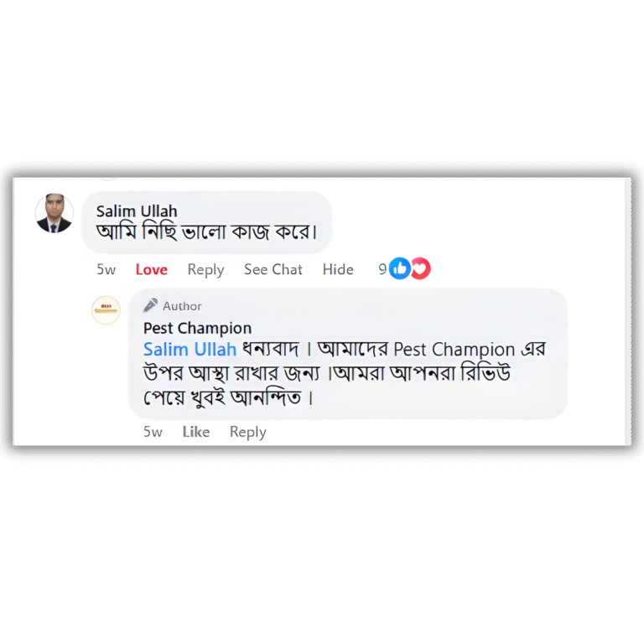Image resolution: width=644 pixels, height=644 pixels.
Task: Click the blue thumbs-up reaction icon
Action: 399,268
